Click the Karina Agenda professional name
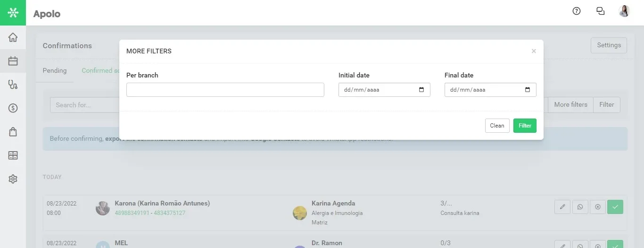 pos(333,203)
